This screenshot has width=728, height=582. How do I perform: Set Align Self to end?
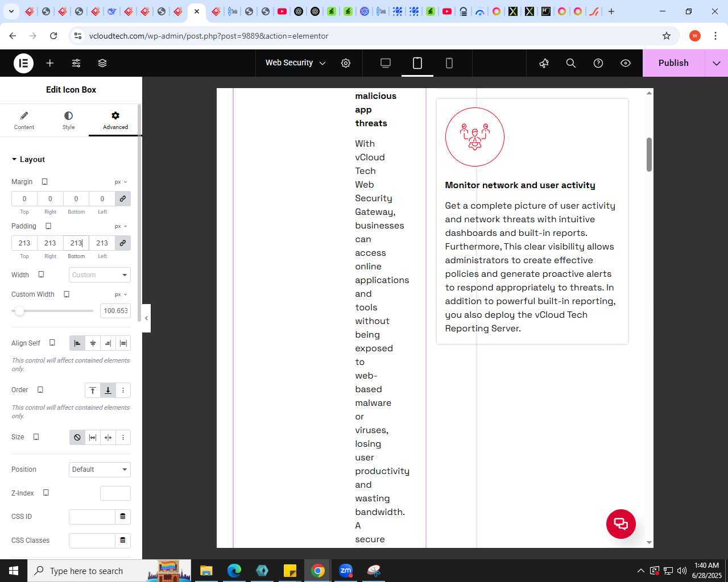[108, 343]
